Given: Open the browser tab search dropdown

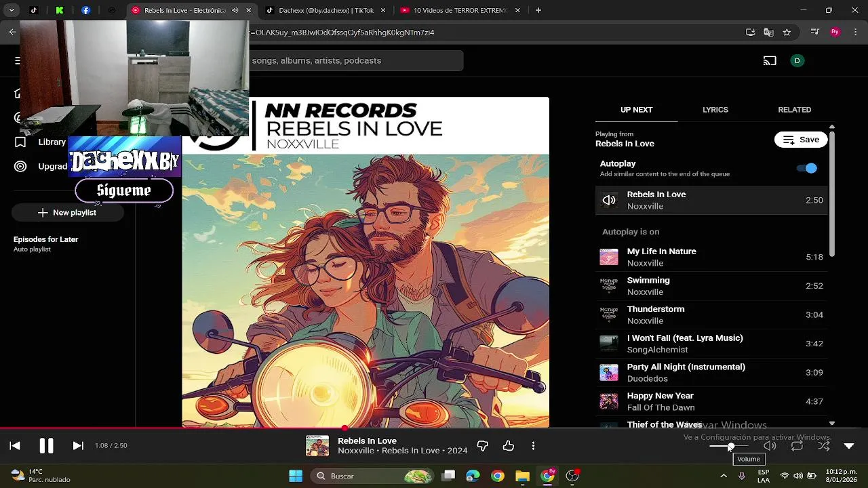Looking at the screenshot, I should pyautogui.click(x=12, y=10).
